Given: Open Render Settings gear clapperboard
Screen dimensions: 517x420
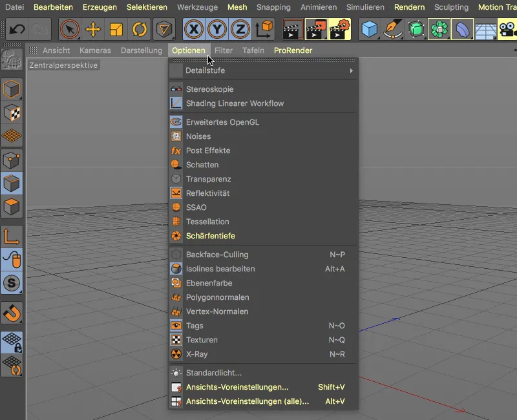Looking at the screenshot, I should tap(340, 29).
